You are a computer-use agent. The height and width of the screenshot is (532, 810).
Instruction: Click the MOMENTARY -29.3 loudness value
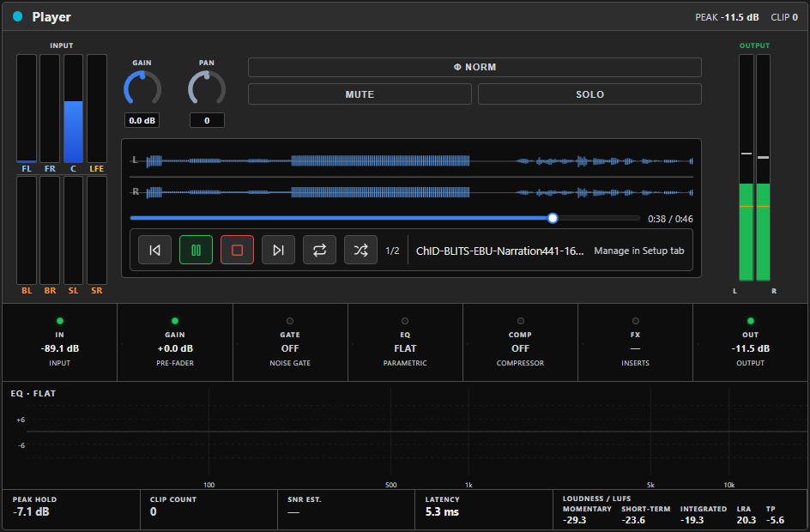(574, 520)
